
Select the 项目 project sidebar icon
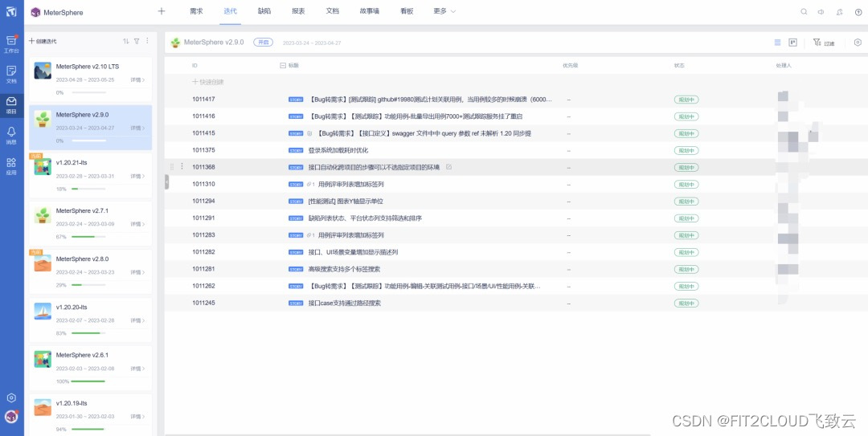click(x=11, y=104)
